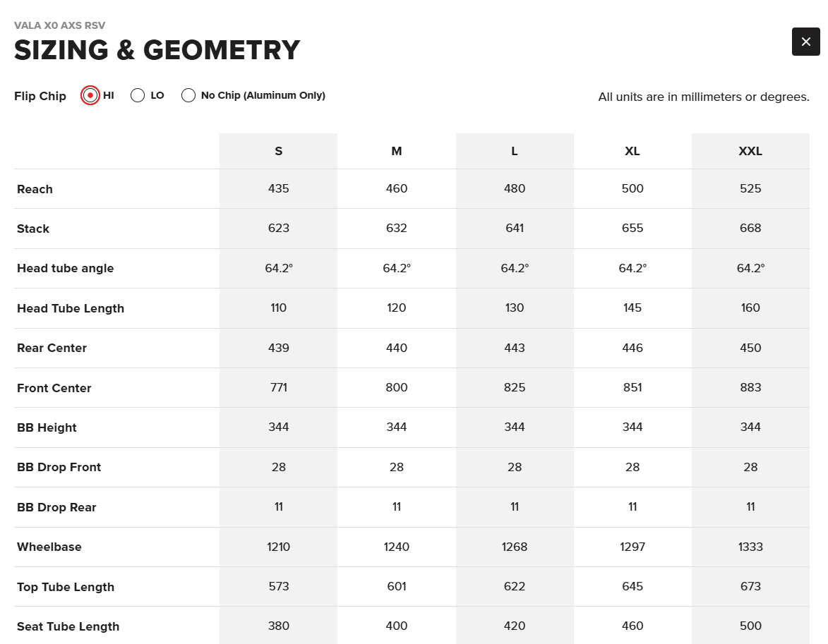Screen dimensions: 828x644
Task: Click the XXL size column header
Action: (750, 151)
